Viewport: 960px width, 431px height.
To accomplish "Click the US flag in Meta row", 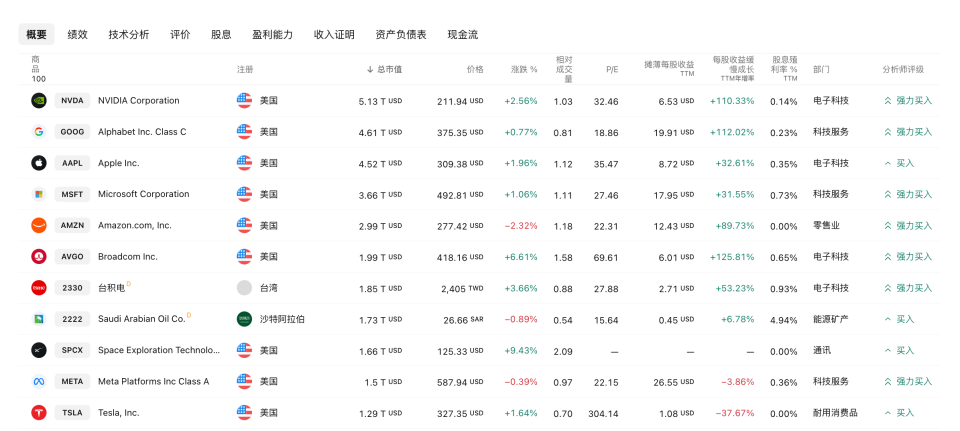I will [x=244, y=381].
